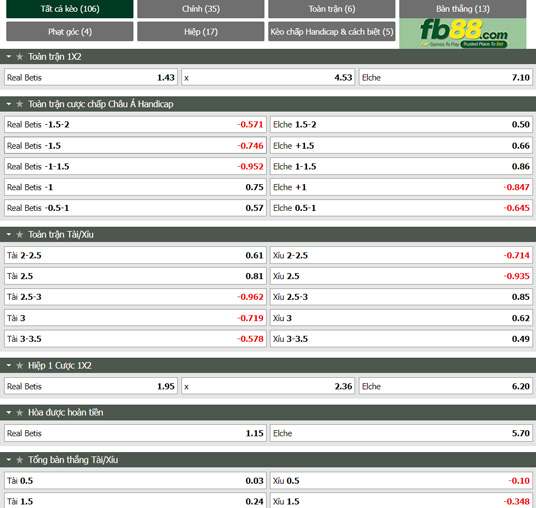The width and height of the screenshot is (536, 508).
Task: Pick first-half draw x at 2.36
Action: 268,386
